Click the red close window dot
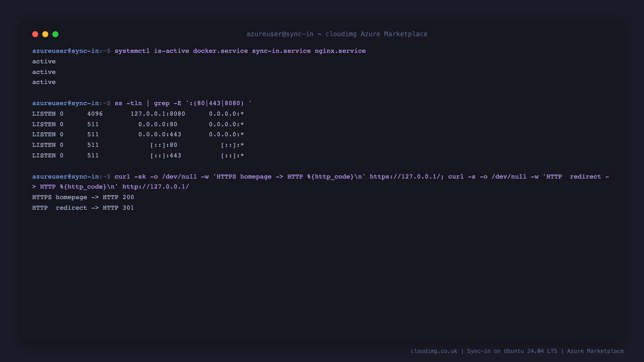644x362 pixels. (35, 34)
